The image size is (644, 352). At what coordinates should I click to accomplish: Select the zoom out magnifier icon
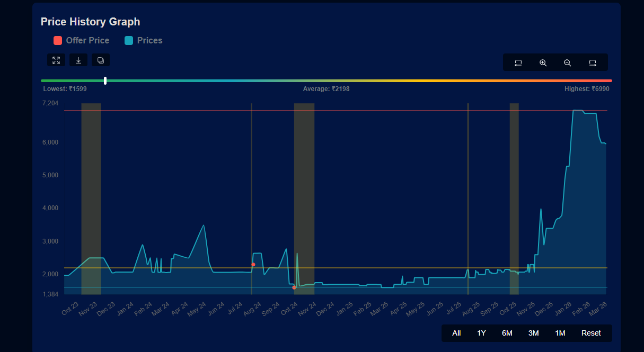coord(567,62)
